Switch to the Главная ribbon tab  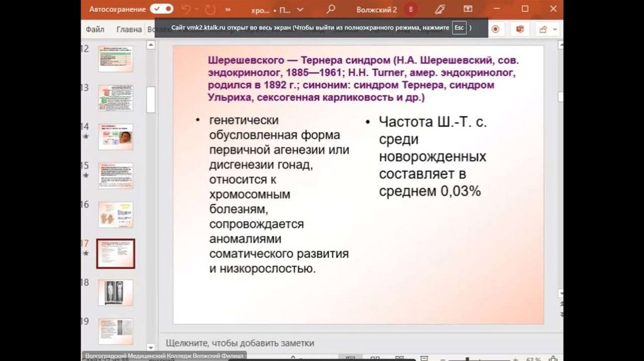pos(129,29)
